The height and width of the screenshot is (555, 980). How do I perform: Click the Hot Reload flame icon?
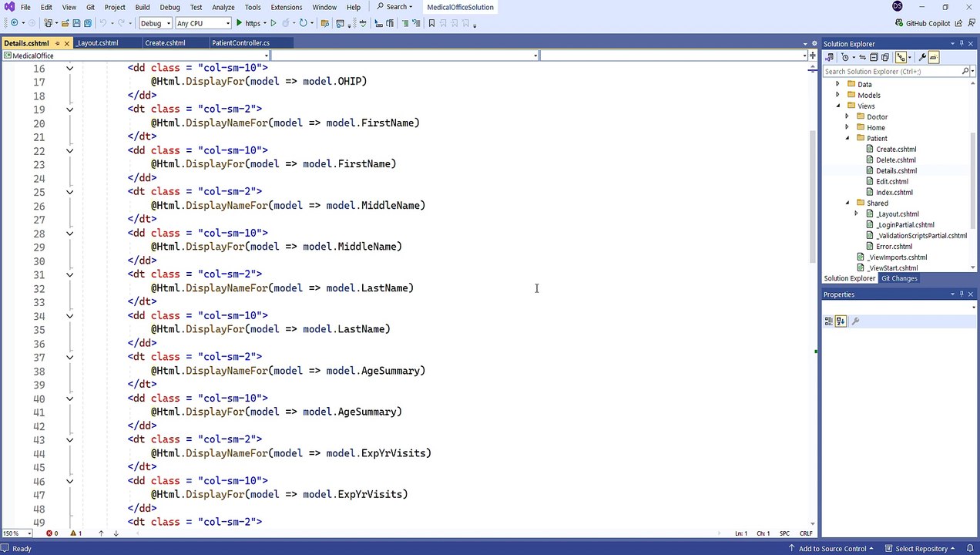286,23
